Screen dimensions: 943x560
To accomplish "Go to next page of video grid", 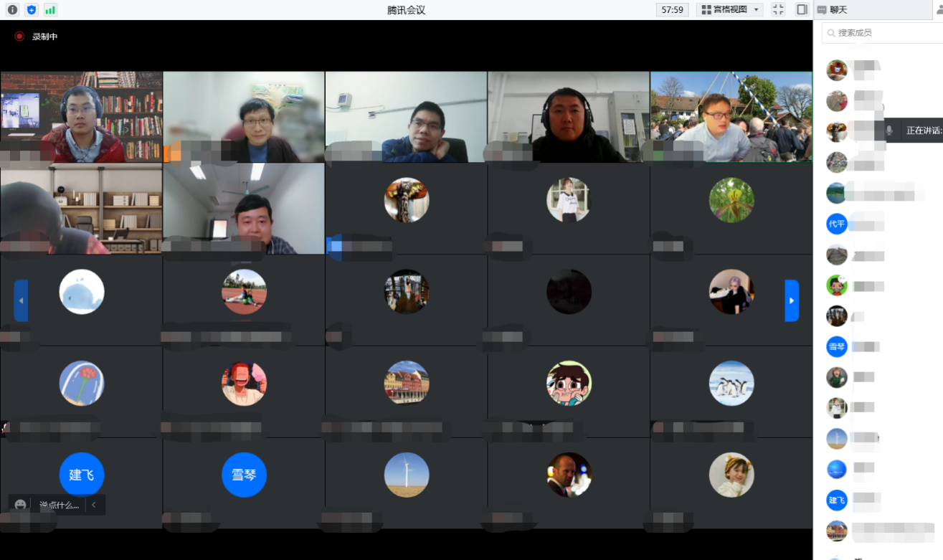I will click(792, 300).
